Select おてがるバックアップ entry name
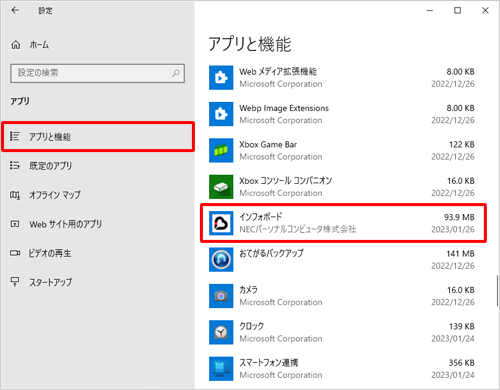Viewport: 500px width, 390px height. tap(271, 253)
